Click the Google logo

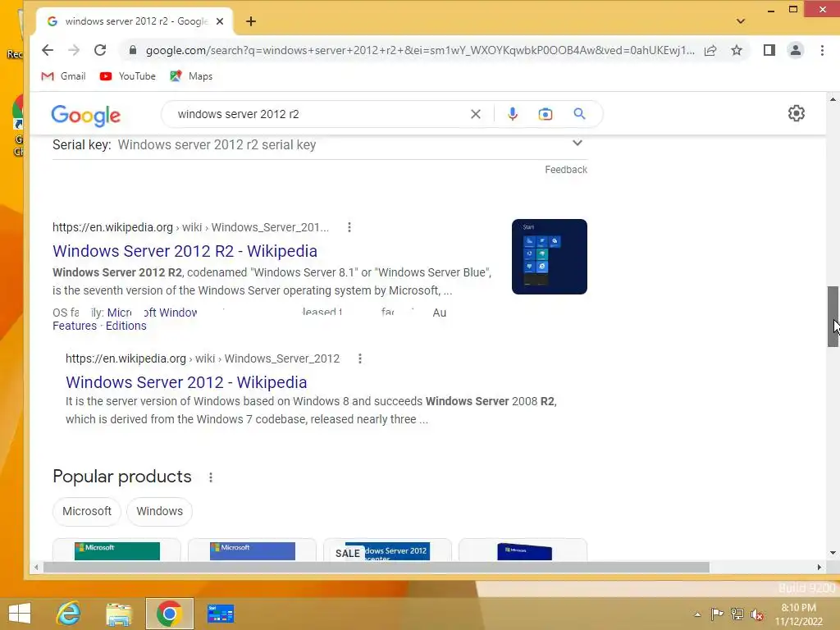tap(85, 115)
